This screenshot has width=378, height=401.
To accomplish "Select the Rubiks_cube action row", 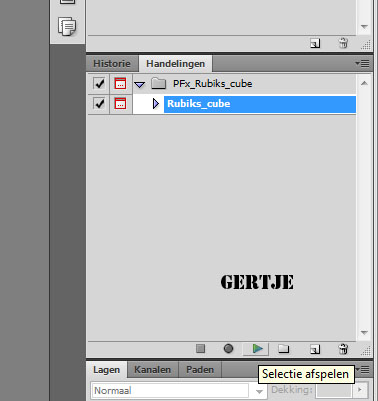I will point(260,104).
